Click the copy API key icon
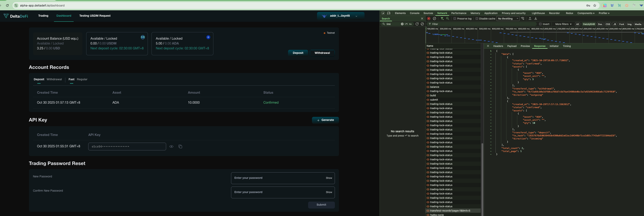644x216 pixels. [180, 147]
